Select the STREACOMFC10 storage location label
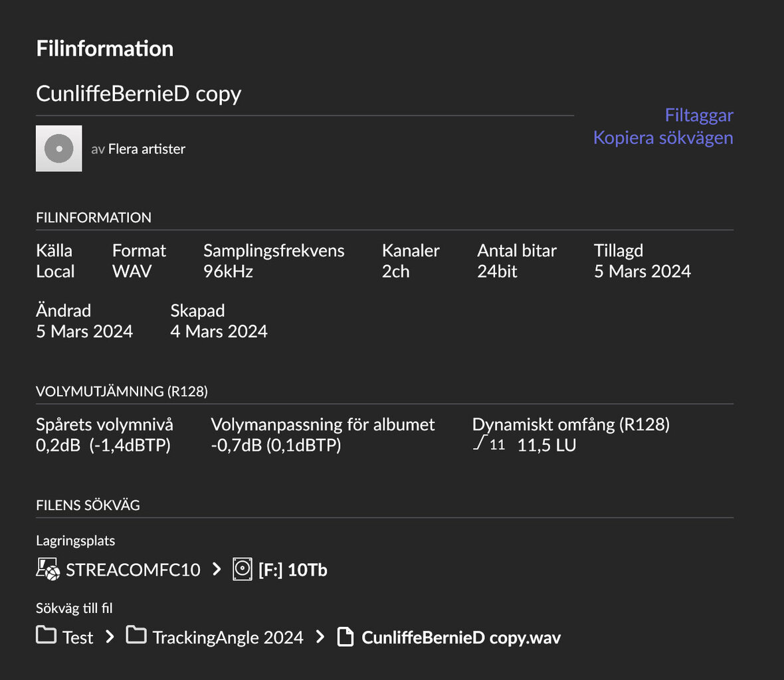 [133, 570]
